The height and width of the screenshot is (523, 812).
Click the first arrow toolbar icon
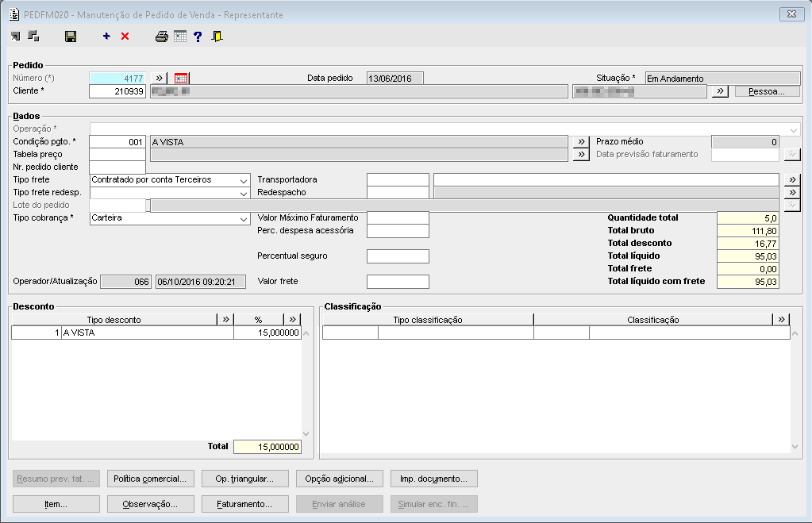(x=16, y=37)
